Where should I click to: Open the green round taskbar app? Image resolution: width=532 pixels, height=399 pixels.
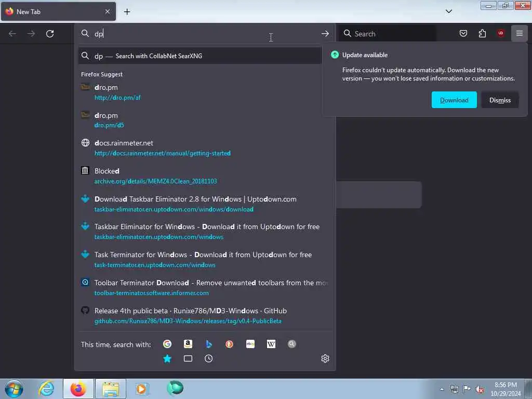pos(175,388)
